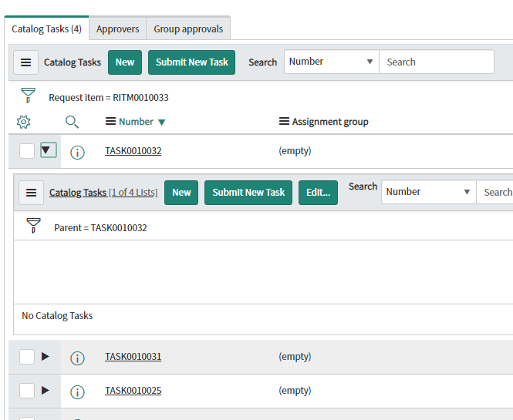Screen dimensions: 513x420
Task: Preview TASK0010032 with its info icon
Action: point(78,152)
